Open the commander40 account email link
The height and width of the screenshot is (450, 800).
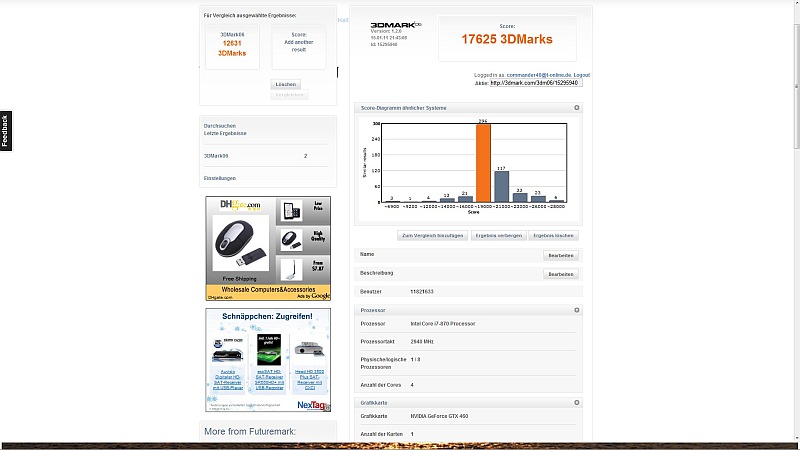[x=539, y=75]
